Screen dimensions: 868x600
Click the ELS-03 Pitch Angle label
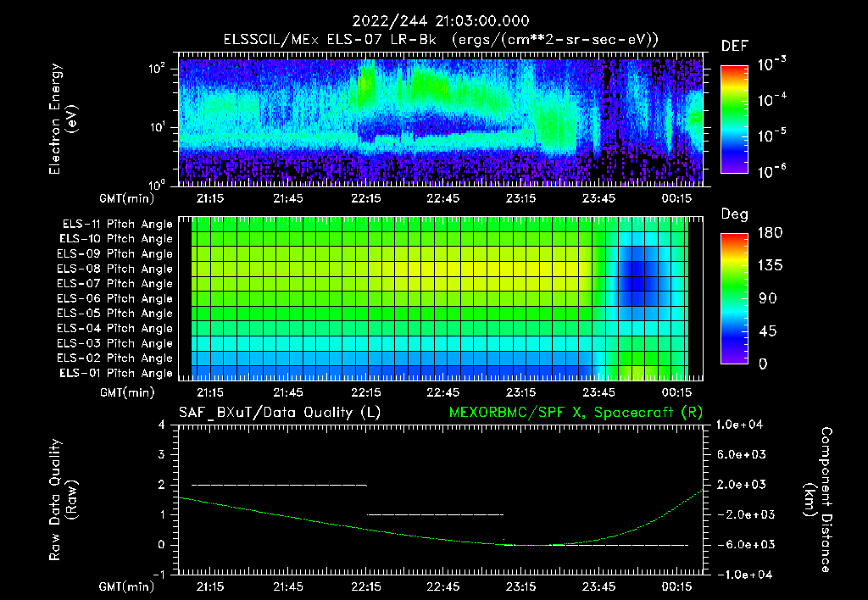coord(115,343)
